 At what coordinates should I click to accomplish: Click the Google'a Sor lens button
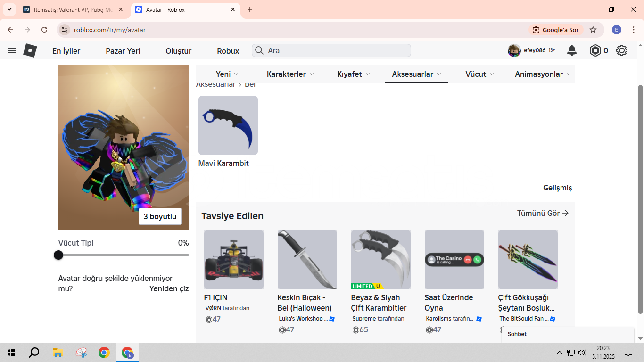pyautogui.click(x=556, y=30)
